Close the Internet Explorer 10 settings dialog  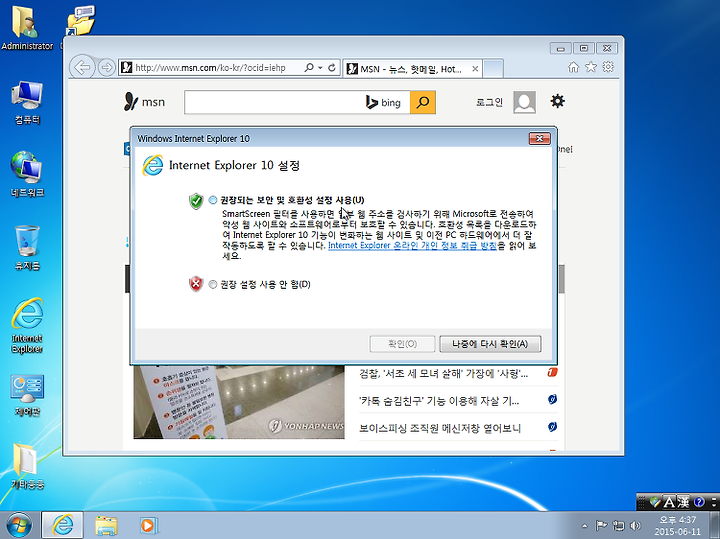click(x=540, y=138)
